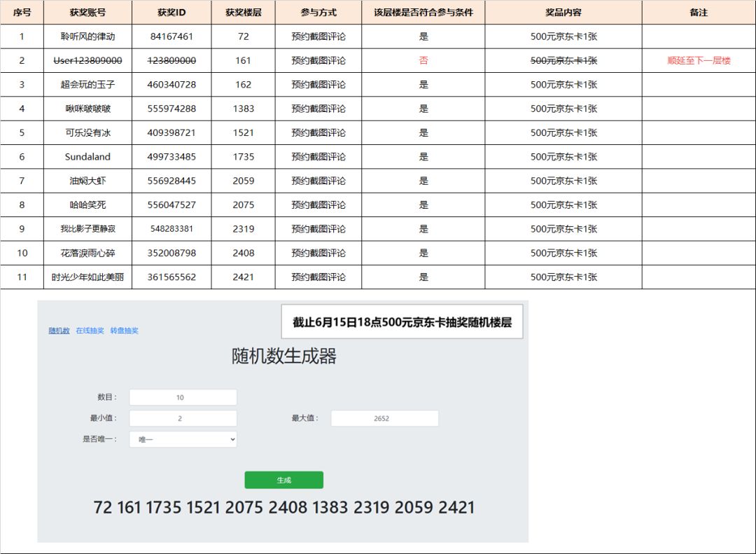
Task: Open the 在线抽奖 link
Action: tap(90, 331)
